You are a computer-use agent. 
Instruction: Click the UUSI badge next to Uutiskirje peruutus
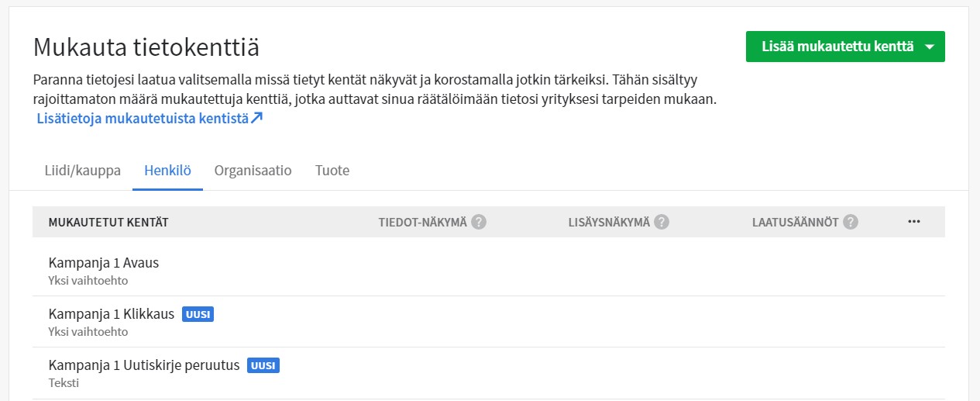(x=263, y=365)
